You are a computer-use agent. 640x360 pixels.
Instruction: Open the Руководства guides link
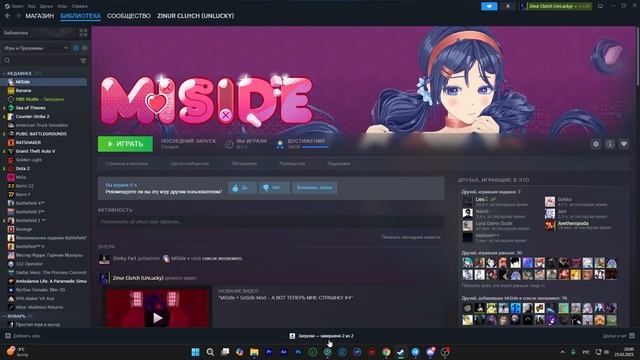292,164
